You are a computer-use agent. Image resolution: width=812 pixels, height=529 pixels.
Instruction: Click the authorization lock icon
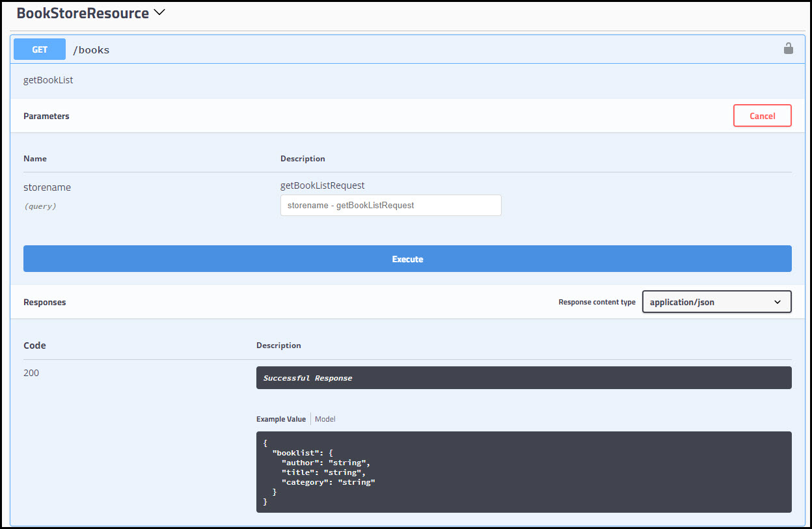788,49
